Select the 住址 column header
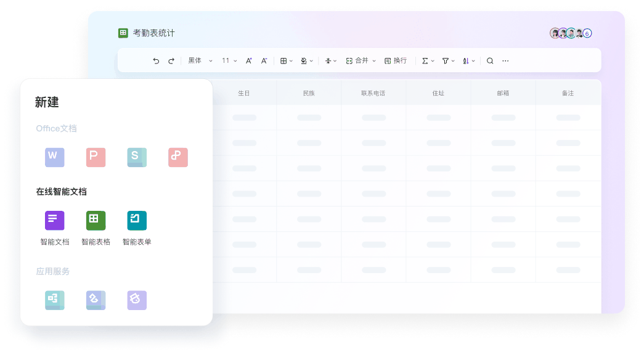This screenshot has width=644, height=352. (x=438, y=93)
